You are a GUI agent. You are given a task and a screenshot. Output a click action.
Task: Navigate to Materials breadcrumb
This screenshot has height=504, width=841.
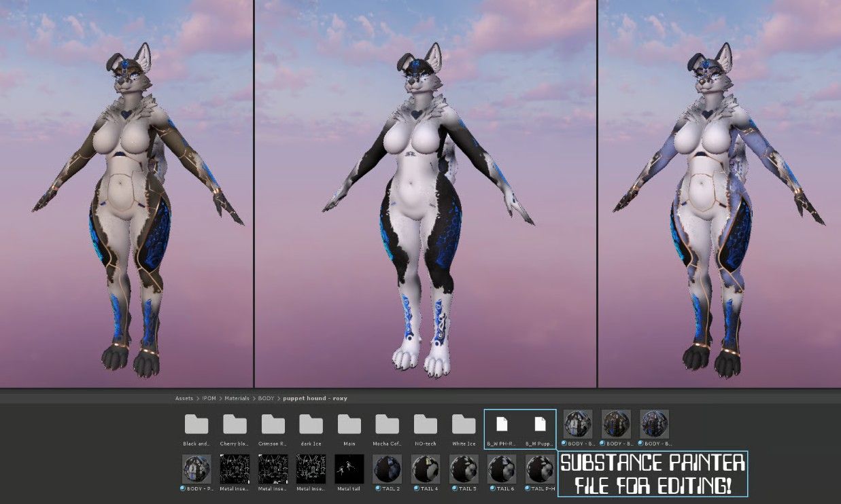[x=237, y=398]
